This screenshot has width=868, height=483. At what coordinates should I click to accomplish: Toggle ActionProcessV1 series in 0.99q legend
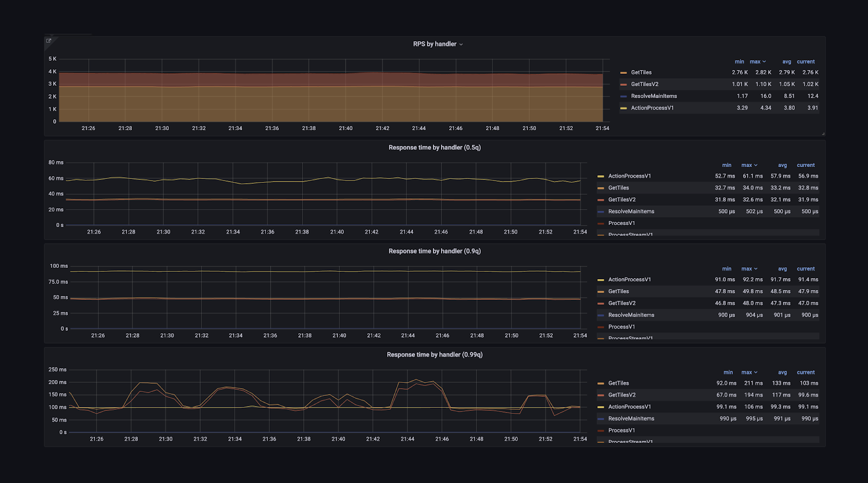(x=629, y=407)
